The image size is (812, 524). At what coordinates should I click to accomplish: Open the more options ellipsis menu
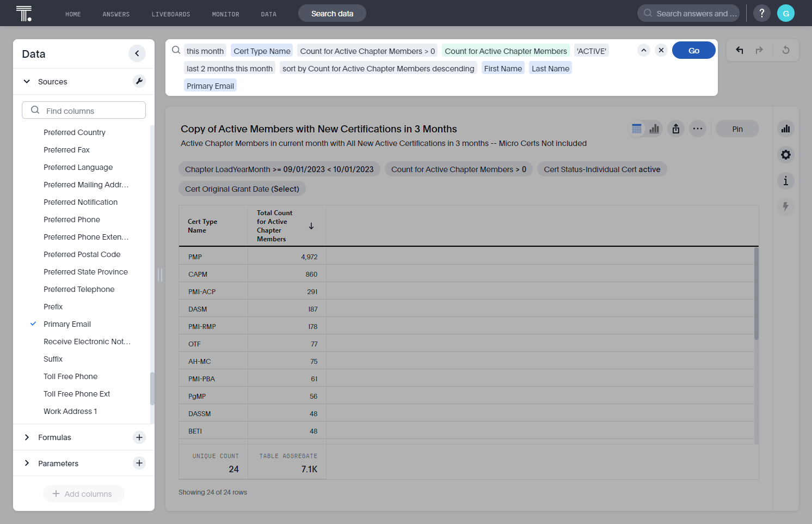coord(698,129)
